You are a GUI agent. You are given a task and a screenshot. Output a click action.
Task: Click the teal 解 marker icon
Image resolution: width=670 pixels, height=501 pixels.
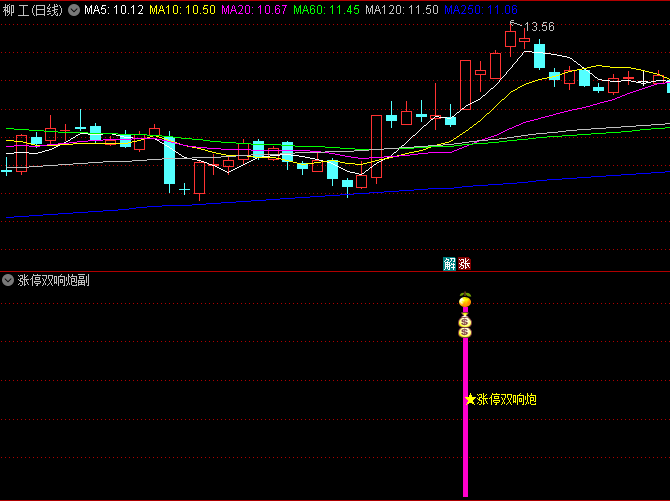point(450,264)
